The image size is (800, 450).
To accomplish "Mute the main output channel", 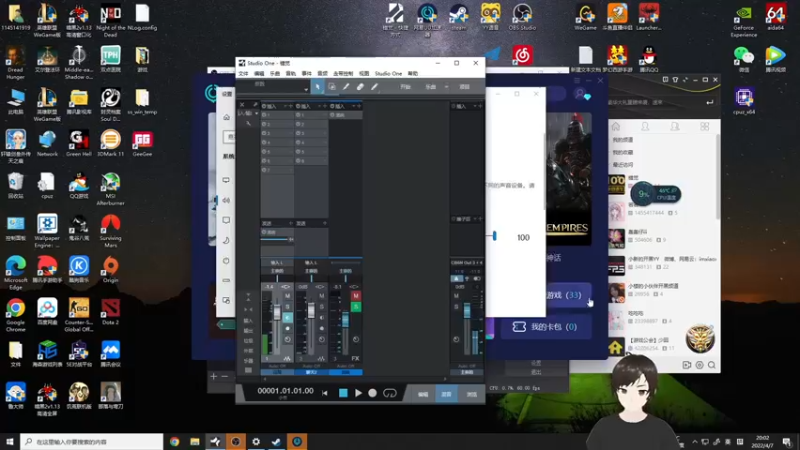I will point(456,296).
